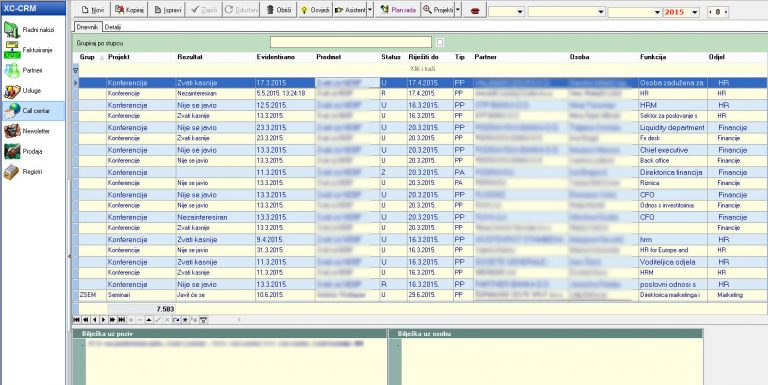Open the Registri module icon
The height and width of the screenshot is (385, 768).
coord(12,172)
